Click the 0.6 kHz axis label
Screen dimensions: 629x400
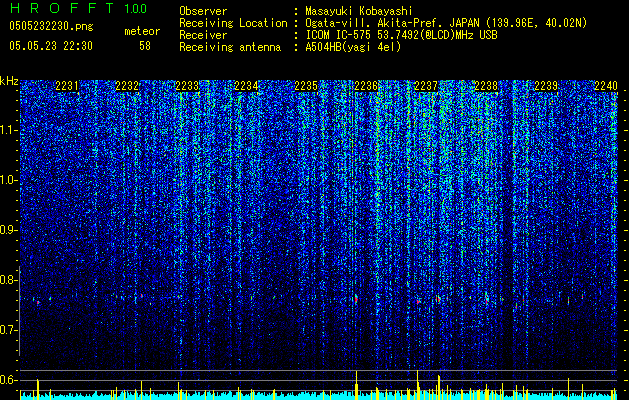[9, 380]
